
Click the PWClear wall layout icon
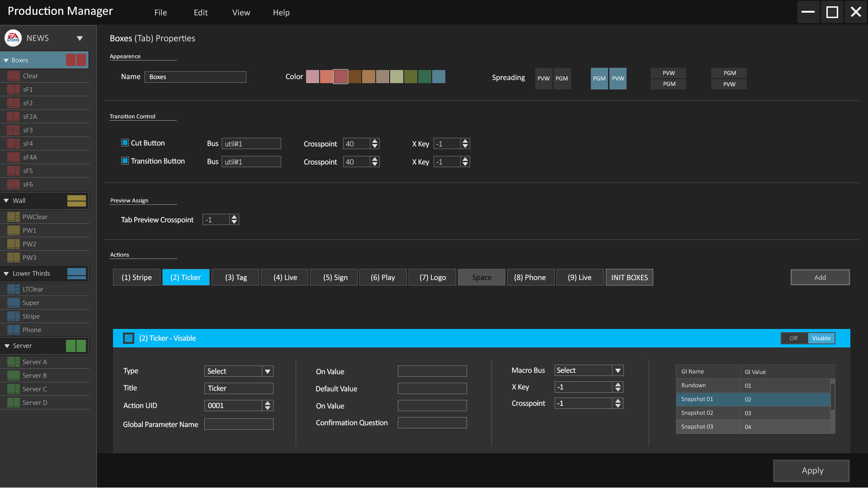point(14,217)
